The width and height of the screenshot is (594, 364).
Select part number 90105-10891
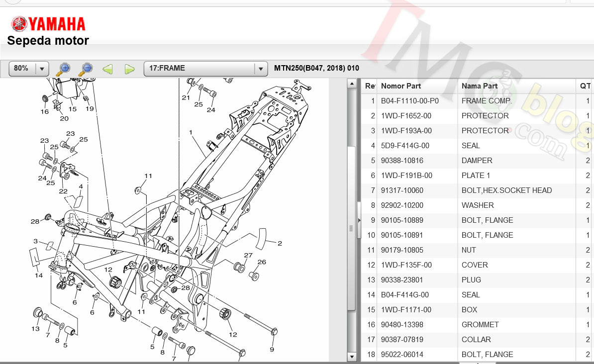pos(402,235)
